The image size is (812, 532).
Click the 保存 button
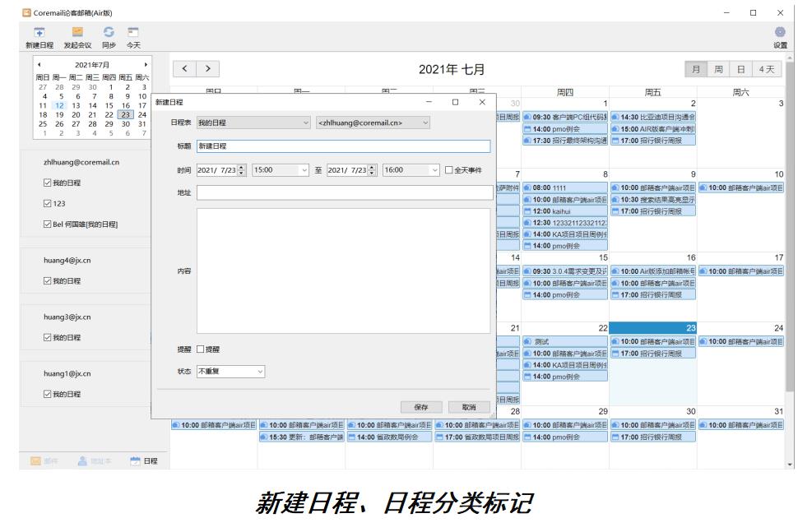420,407
